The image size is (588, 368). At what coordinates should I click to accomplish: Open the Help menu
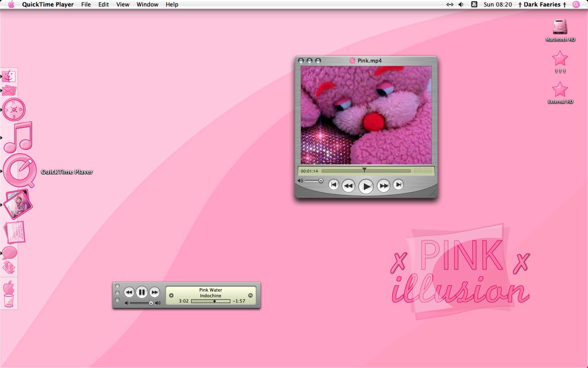(x=172, y=4)
